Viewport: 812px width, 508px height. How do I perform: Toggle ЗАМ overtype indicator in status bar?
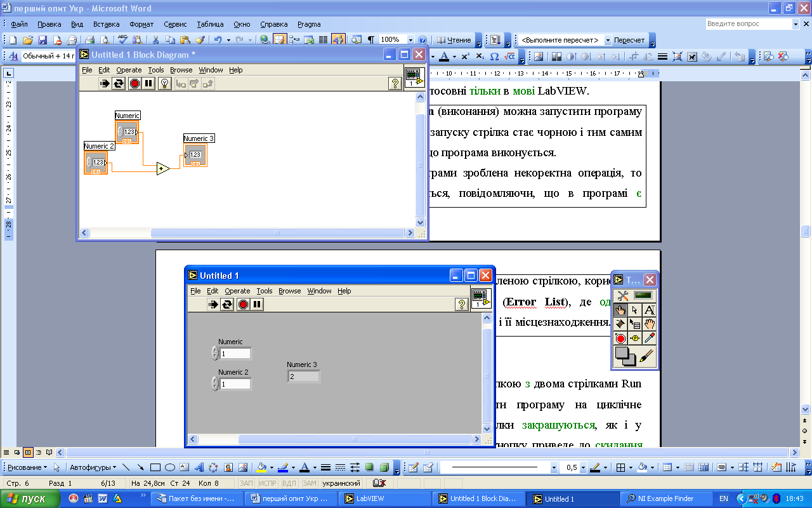coord(309,483)
